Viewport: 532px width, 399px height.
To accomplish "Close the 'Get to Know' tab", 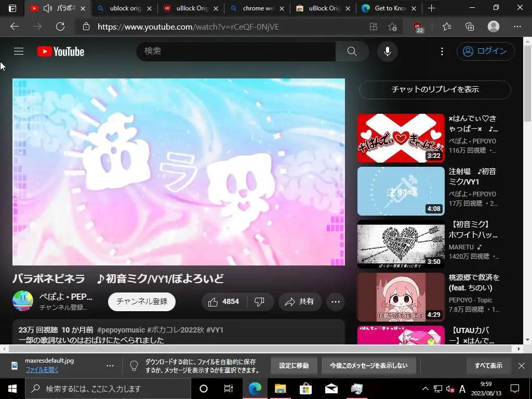I will coord(414,8).
